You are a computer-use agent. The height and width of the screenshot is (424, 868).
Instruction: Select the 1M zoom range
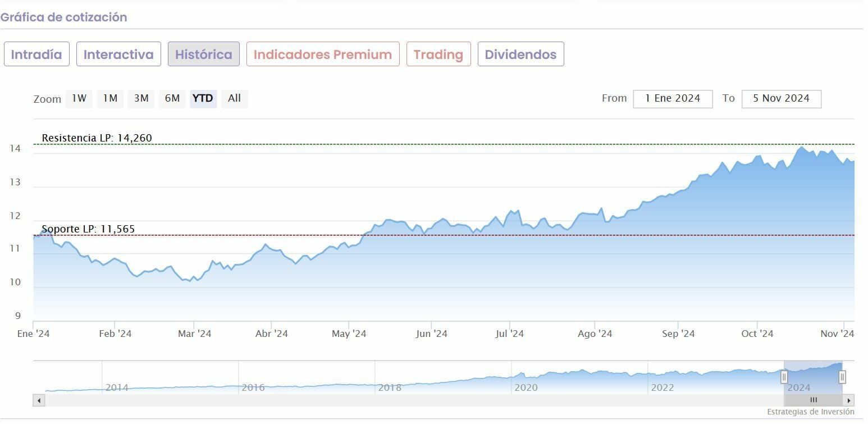pos(110,98)
